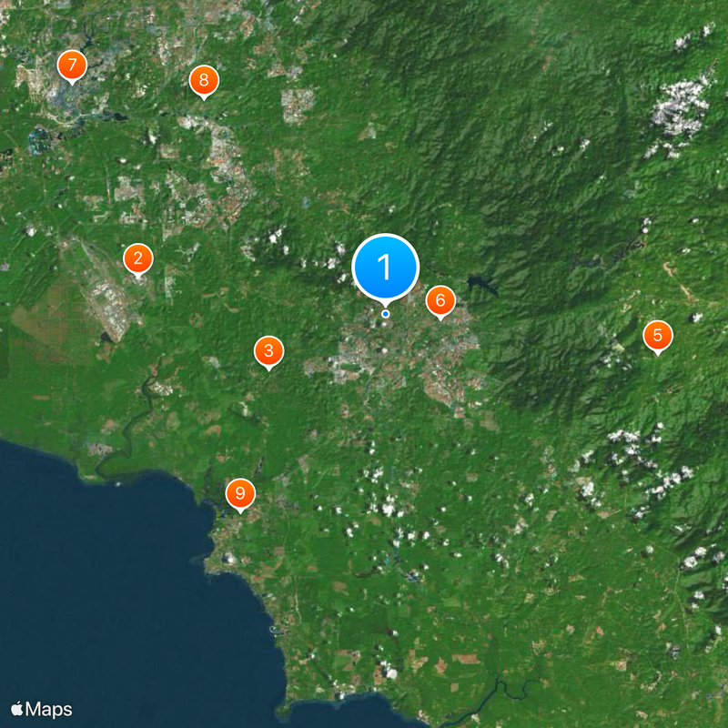
Task: Pick the orange map pin numbered 8
Action: click(204, 81)
